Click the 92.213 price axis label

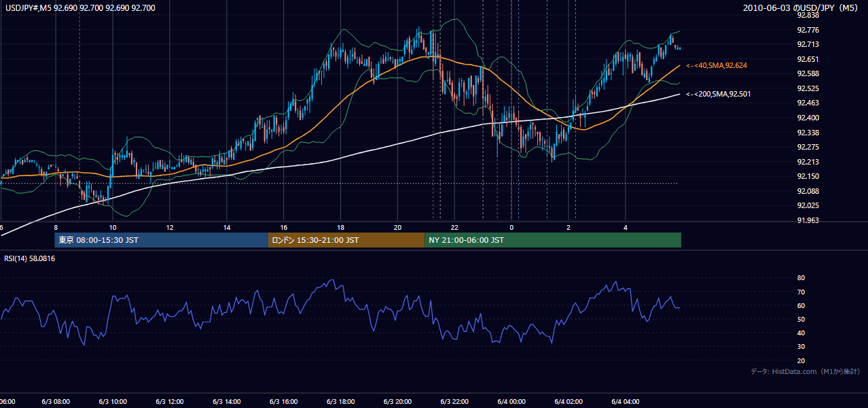[808, 162]
